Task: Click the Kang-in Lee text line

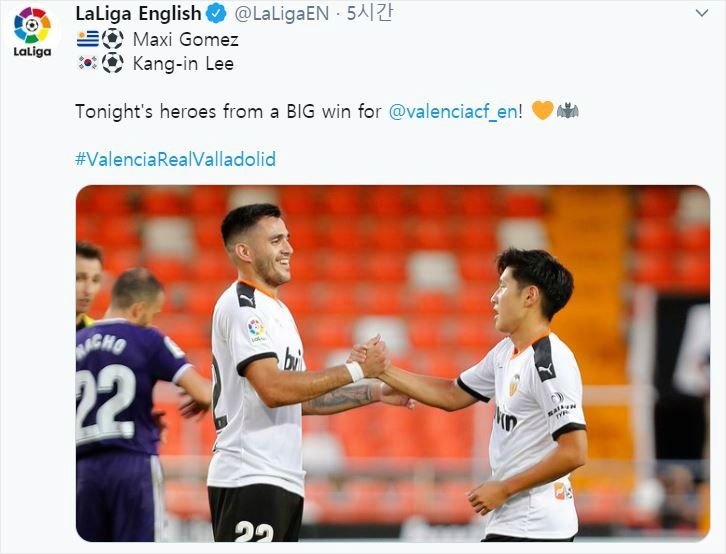Action: [x=183, y=63]
